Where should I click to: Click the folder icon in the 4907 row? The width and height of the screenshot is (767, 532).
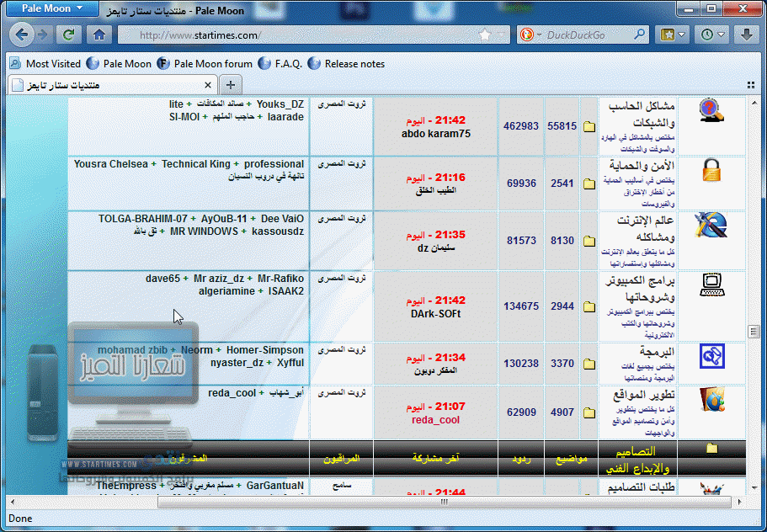click(x=589, y=412)
